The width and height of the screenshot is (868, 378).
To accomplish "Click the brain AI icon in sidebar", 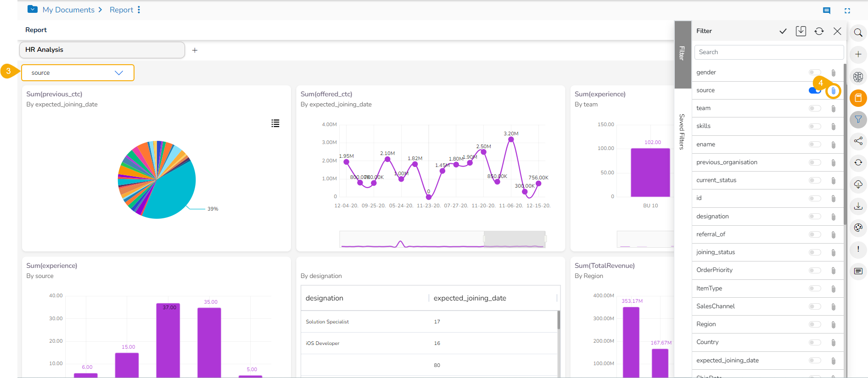I will [858, 77].
